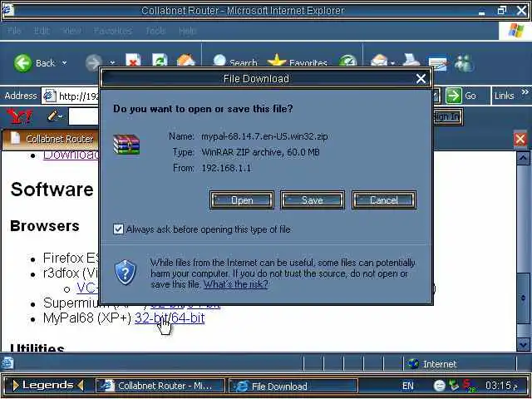This screenshot has height=399, width=532.
Task: Click the grey Forward arrow icon
Action: click(93, 63)
